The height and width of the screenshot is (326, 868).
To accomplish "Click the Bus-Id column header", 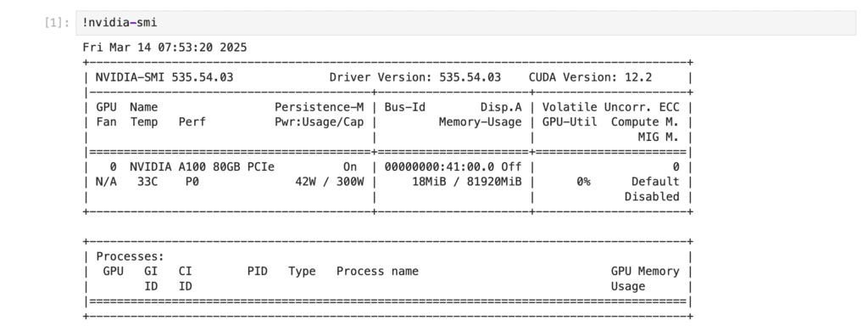I will pyautogui.click(x=404, y=107).
